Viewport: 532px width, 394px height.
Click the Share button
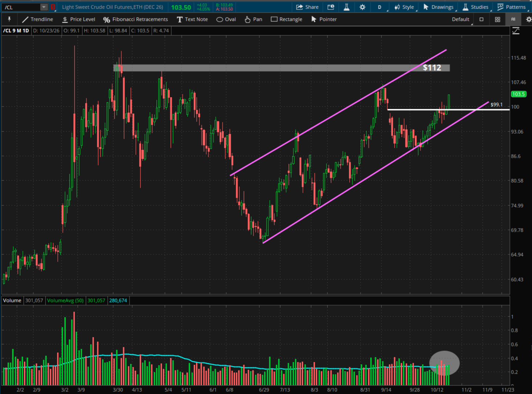(307, 7)
